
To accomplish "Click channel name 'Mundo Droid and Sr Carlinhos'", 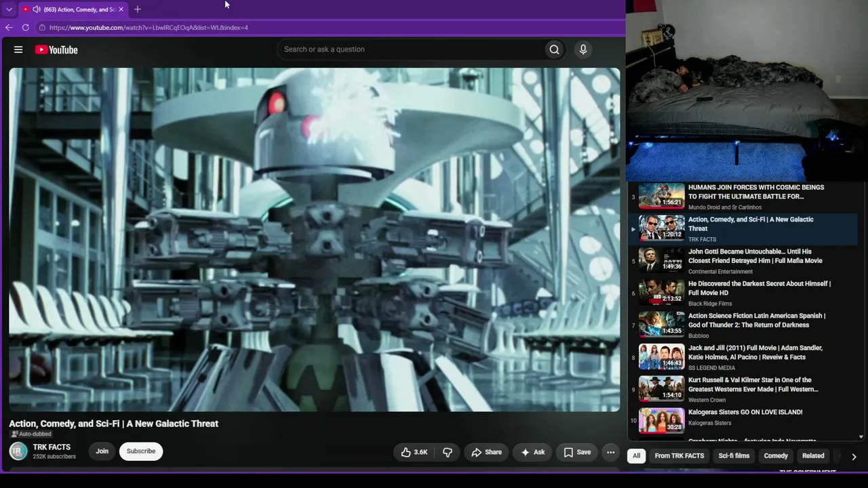I will pyautogui.click(x=725, y=207).
